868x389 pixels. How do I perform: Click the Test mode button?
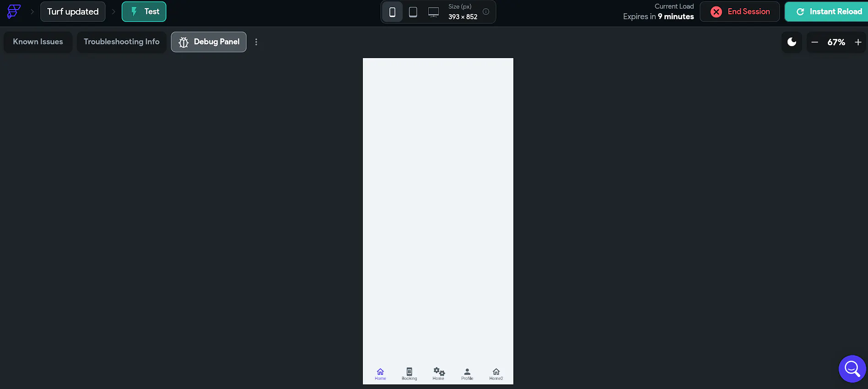pos(144,11)
